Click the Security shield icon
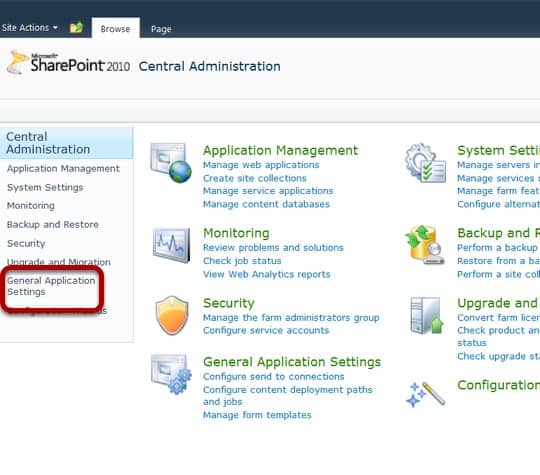 point(172,316)
